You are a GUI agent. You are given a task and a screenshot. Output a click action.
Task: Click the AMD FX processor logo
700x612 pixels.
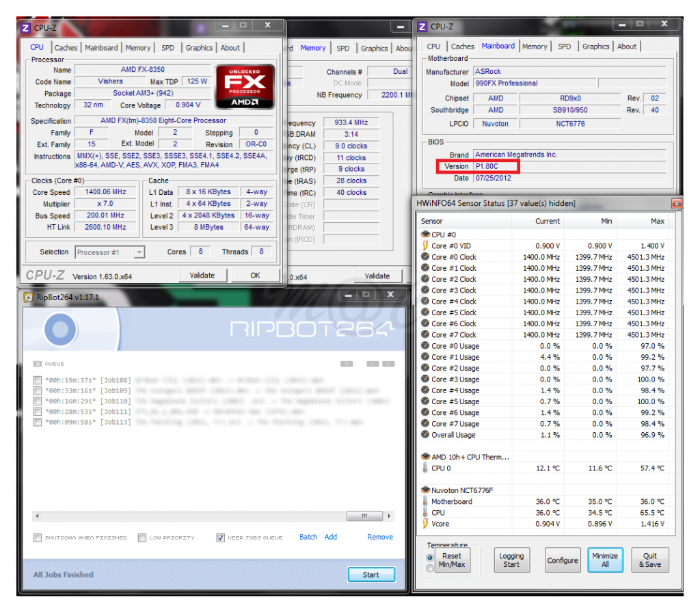pyautogui.click(x=245, y=87)
